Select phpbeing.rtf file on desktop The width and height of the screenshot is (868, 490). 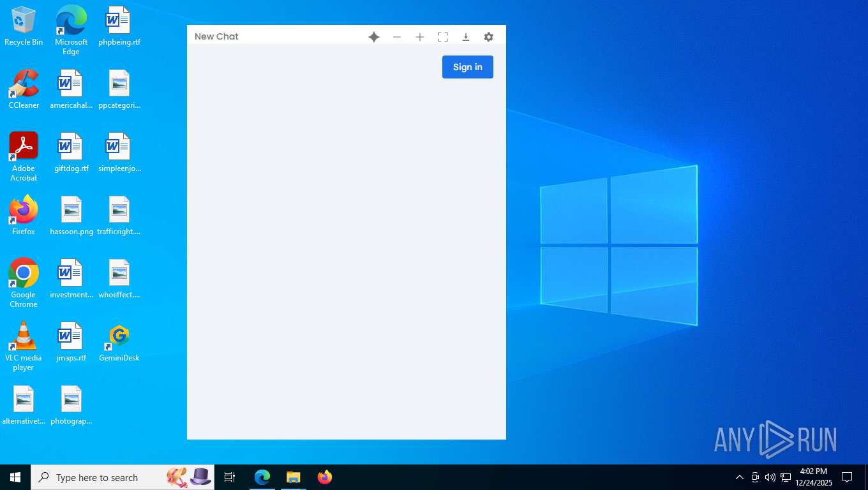coord(119,27)
